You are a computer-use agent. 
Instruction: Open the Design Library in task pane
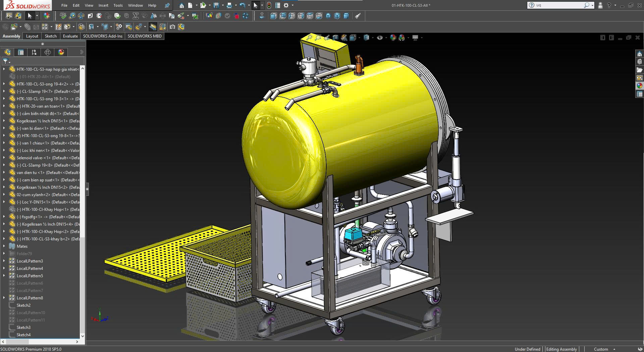click(x=640, y=62)
